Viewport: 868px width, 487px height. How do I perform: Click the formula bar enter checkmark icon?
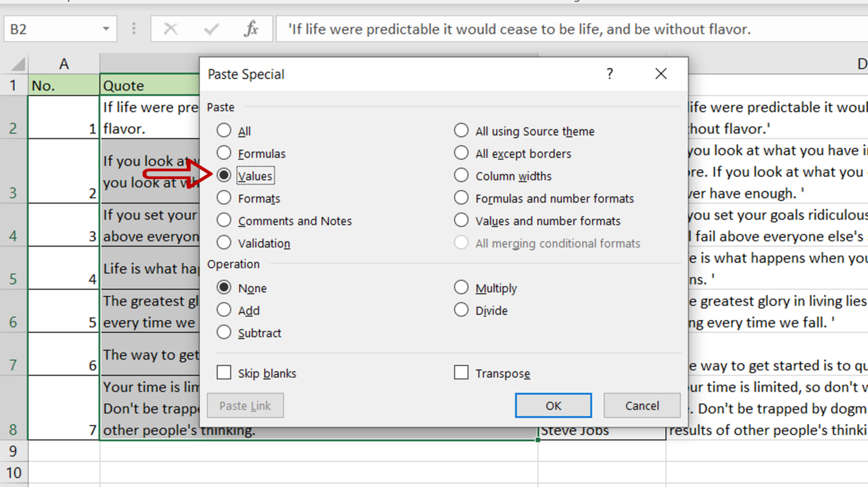pyautogui.click(x=211, y=29)
